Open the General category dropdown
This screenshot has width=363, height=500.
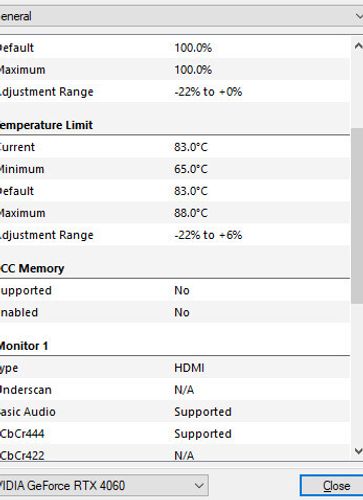(x=181, y=16)
